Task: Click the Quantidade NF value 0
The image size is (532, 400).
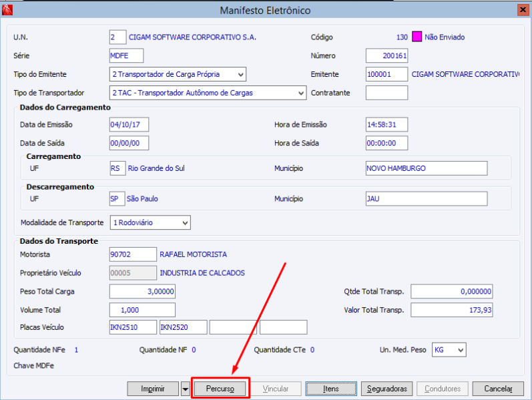Action: click(194, 350)
